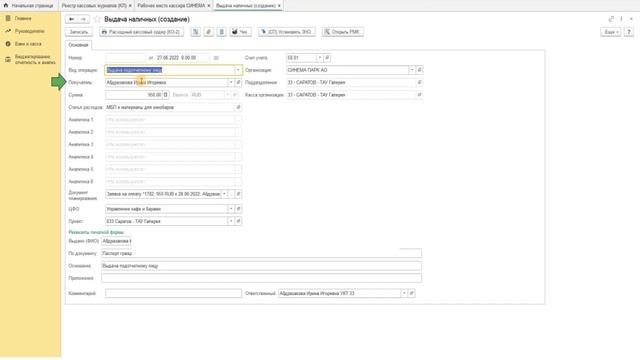This screenshot has height=360, width=640.
Task: Click the document date field
Action: click(182, 58)
